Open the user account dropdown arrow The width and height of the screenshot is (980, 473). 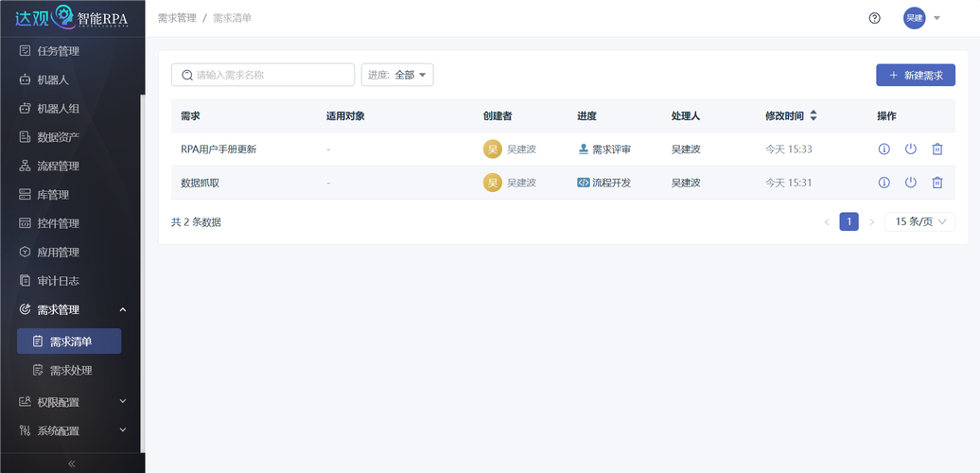[x=936, y=18]
